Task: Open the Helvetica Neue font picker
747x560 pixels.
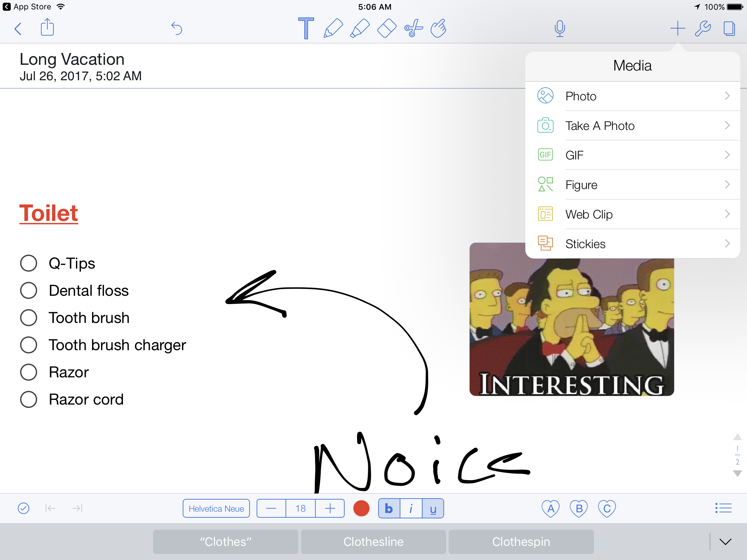Action: (216, 508)
